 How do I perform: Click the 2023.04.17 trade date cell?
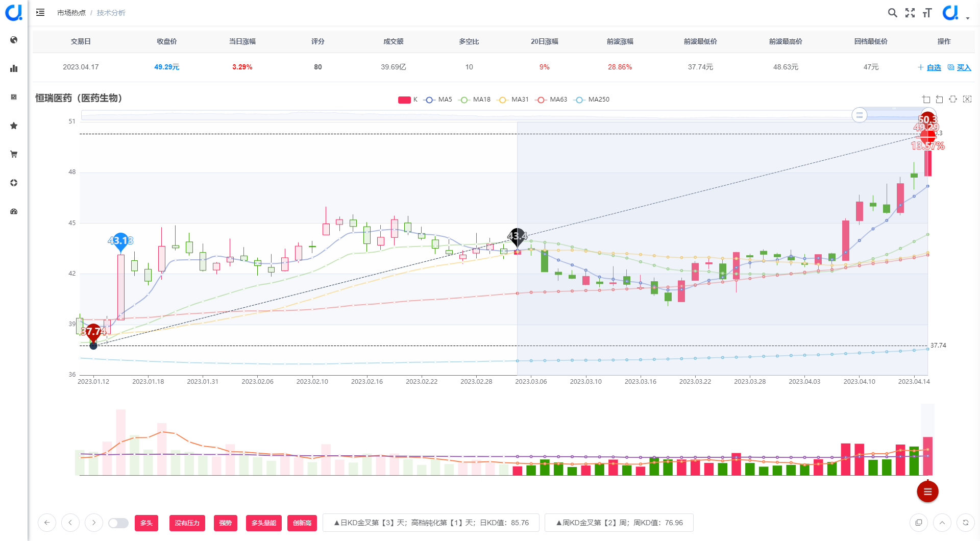click(x=81, y=67)
